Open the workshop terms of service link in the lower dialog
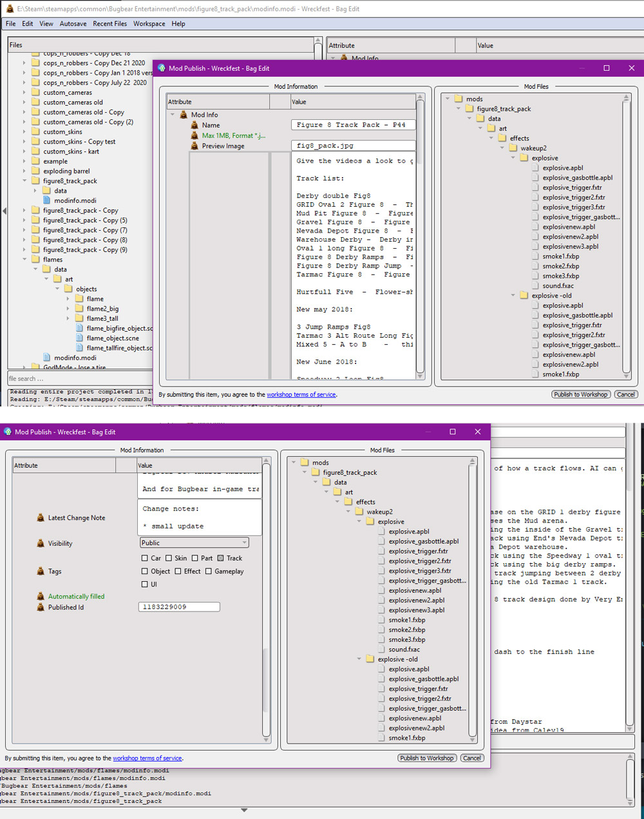Image resolution: width=644 pixels, height=819 pixels. (147, 758)
